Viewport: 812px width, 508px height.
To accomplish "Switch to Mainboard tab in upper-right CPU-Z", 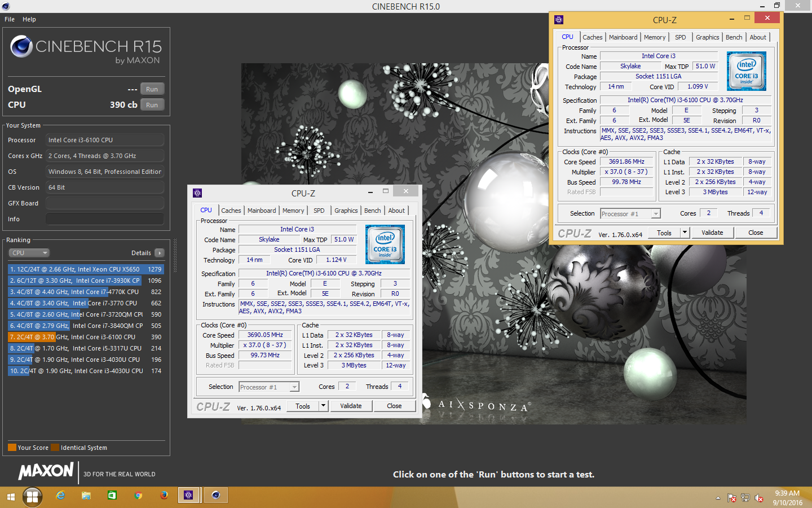I will (623, 37).
